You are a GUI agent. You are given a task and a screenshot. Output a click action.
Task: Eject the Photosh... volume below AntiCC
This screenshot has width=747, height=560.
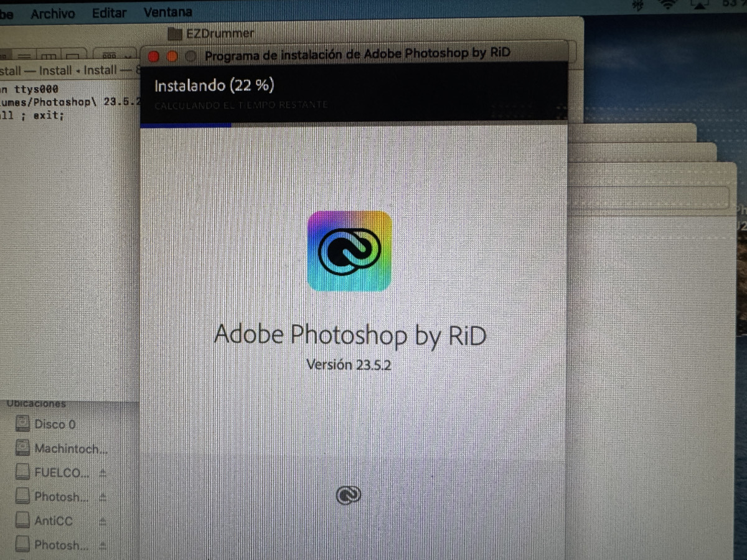103,546
